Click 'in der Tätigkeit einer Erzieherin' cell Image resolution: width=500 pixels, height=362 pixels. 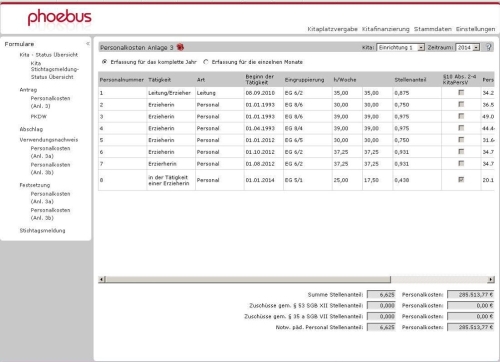click(171, 180)
